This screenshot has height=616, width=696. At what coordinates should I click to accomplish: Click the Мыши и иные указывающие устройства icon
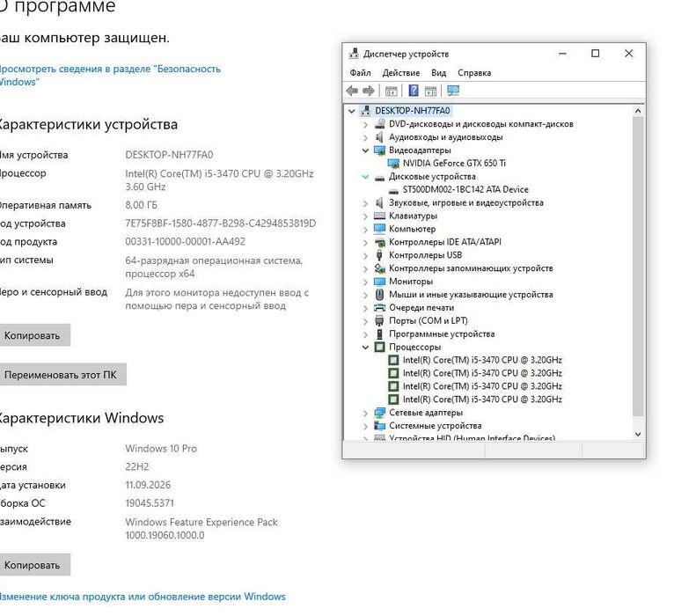(379, 294)
